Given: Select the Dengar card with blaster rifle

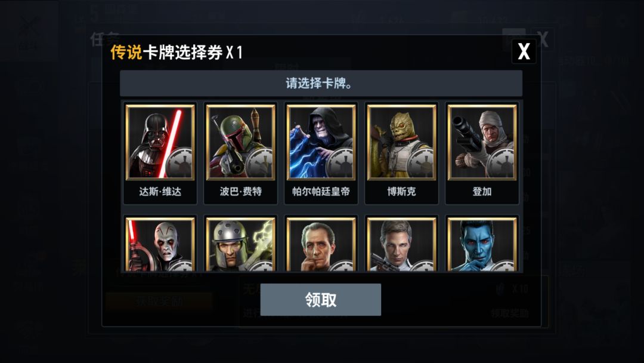Looking at the screenshot, I should coord(482,142).
